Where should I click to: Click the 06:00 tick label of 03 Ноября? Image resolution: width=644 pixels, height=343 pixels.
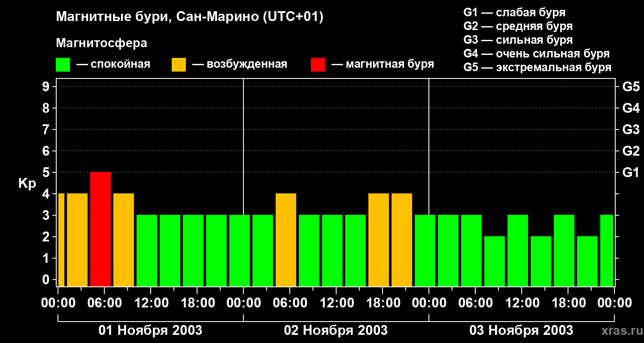click(475, 303)
